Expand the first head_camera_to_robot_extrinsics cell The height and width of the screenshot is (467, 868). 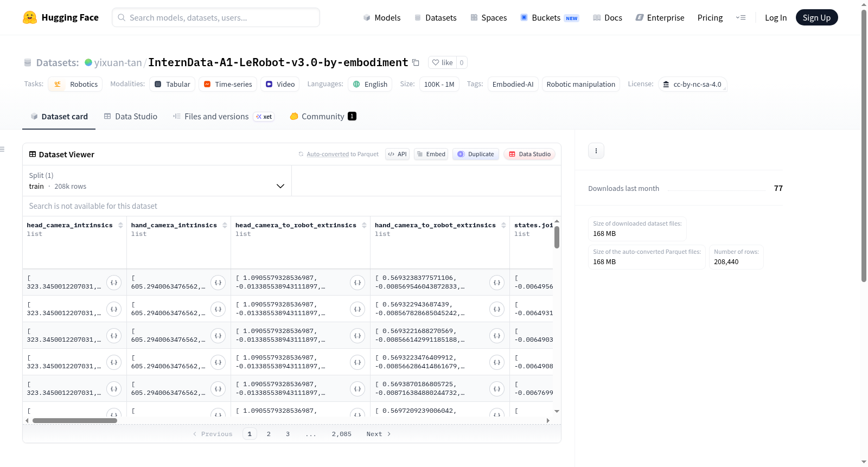358,283
